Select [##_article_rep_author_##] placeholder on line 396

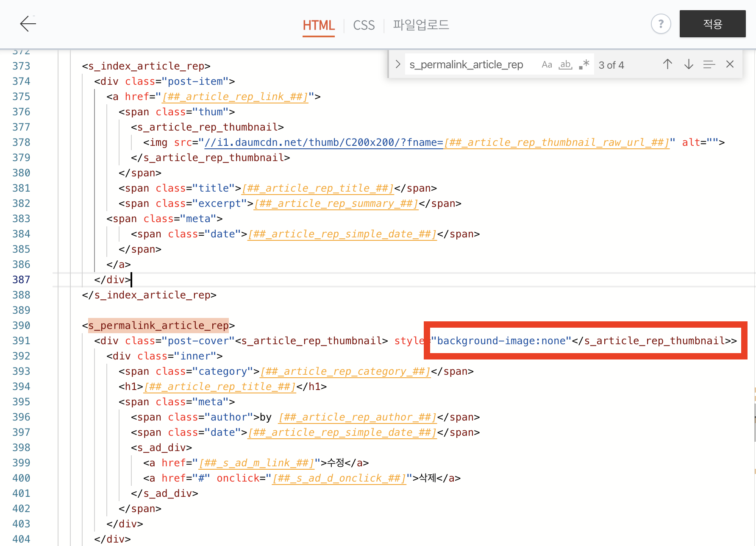click(x=358, y=417)
